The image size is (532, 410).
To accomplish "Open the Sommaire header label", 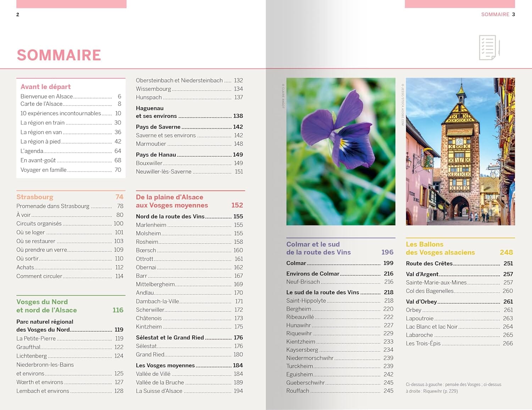I will tap(495, 15).
